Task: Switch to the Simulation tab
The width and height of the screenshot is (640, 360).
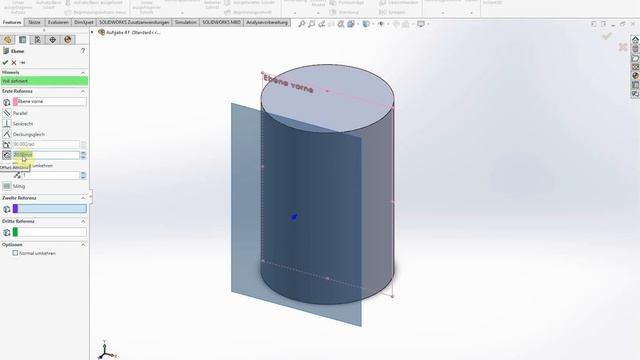Action: 185,22
